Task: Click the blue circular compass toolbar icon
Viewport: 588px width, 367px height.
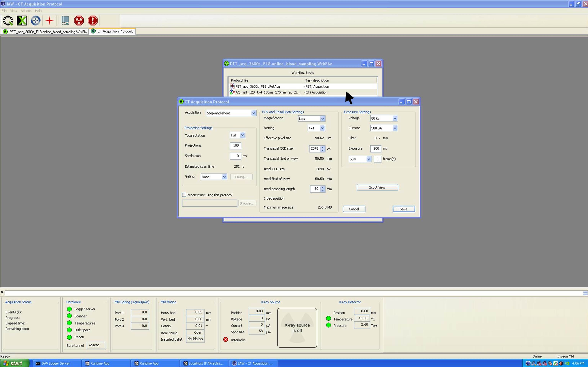Action: tap(35, 21)
